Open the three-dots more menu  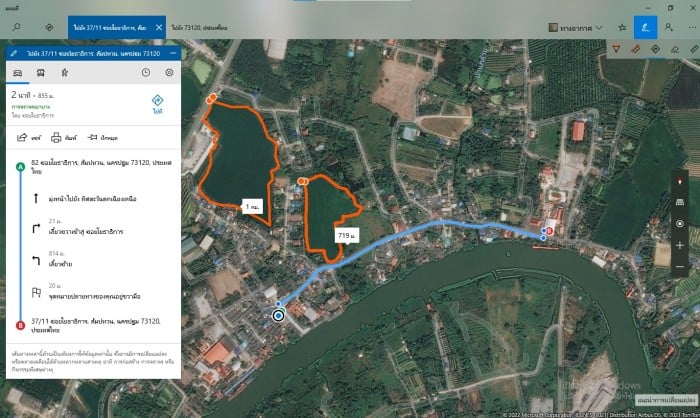tap(692, 28)
